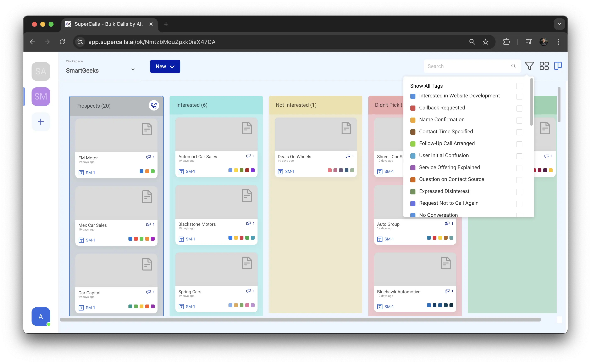Screen dimensions: 591x364
Task: Expand the SmartGeeks workspace dropdown
Action: point(133,69)
